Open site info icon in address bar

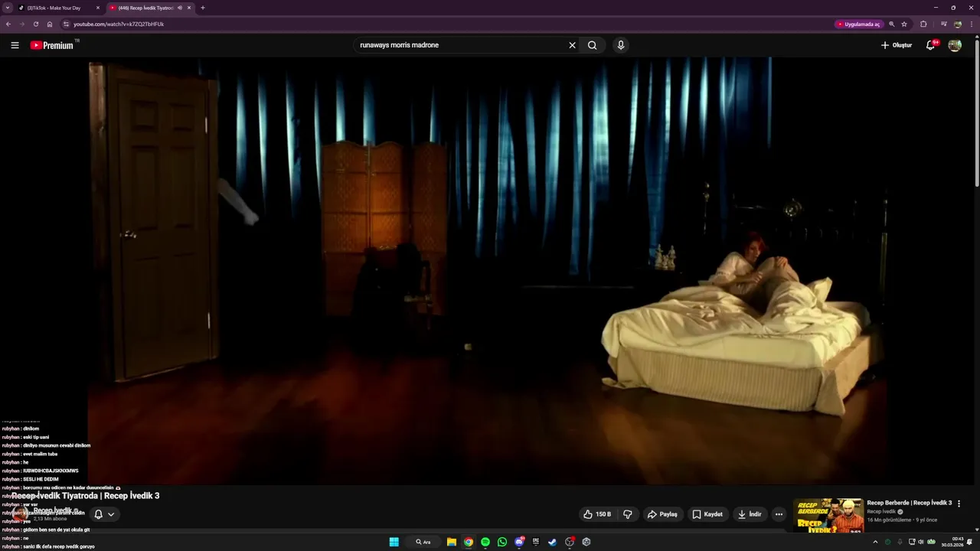(x=66, y=24)
